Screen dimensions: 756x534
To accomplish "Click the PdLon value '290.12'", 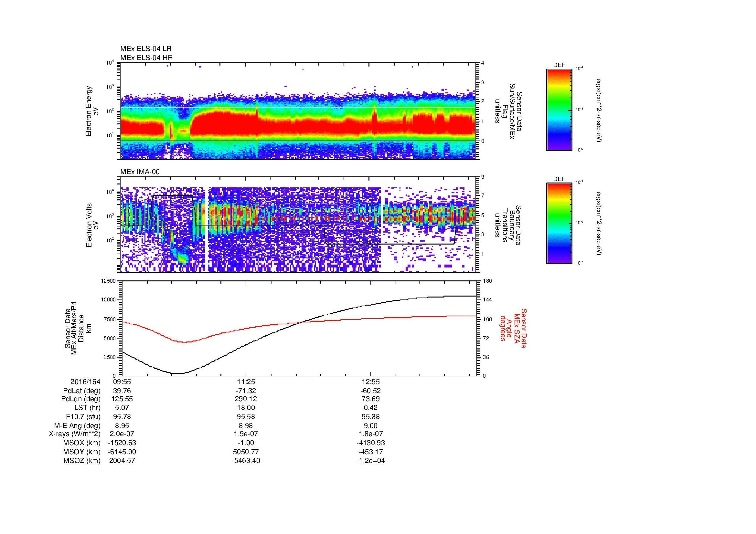I will click(x=246, y=399).
